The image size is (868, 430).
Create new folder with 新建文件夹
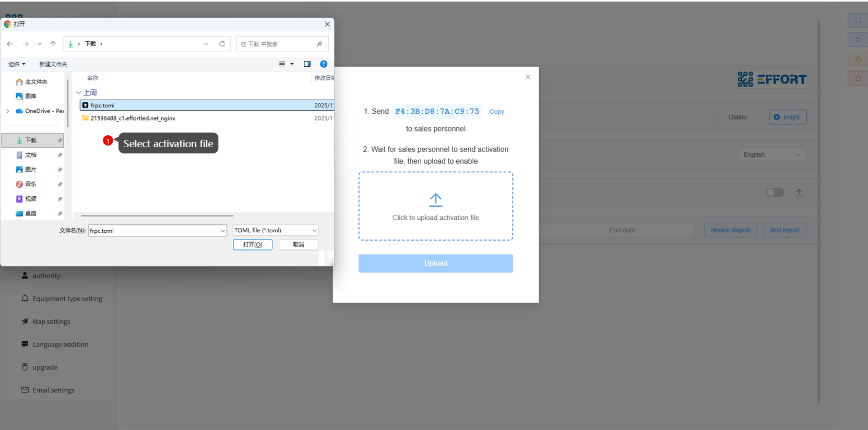[53, 64]
